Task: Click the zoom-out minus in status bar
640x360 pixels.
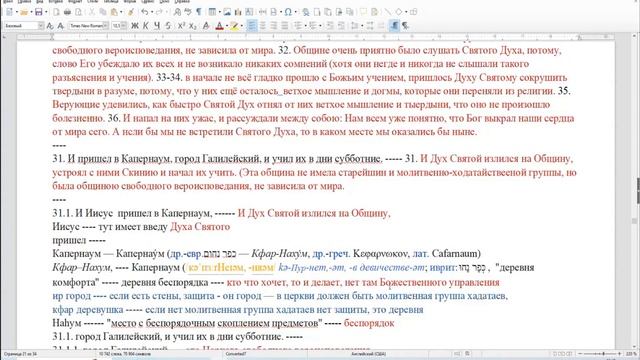Action: (x=580, y=354)
